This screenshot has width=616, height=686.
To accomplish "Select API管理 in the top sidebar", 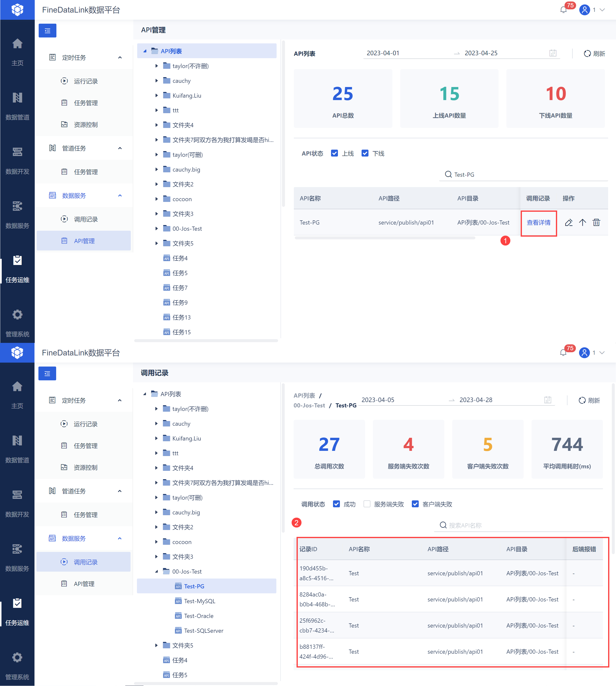I will (83, 241).
